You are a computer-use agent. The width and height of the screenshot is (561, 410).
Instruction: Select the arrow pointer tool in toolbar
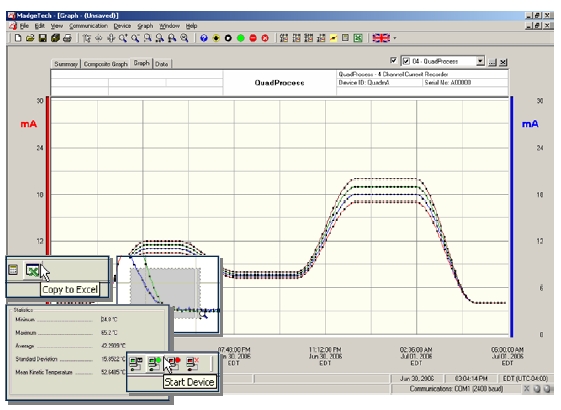coord(86,38)
